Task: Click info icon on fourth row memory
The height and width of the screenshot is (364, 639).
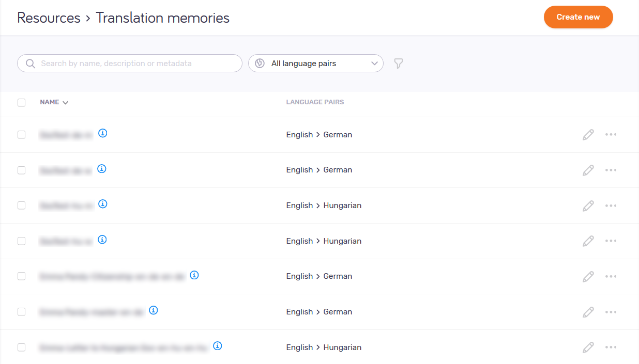Action: pos(102,240)
